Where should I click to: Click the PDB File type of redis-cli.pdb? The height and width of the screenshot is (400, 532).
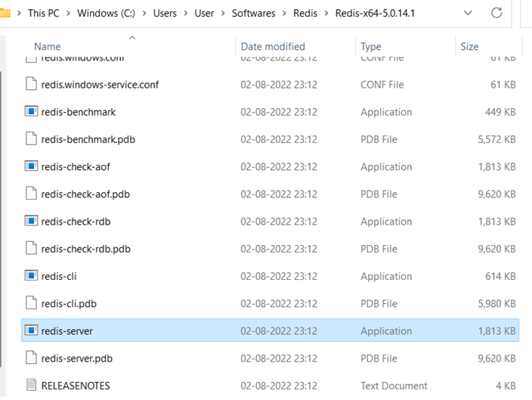[379, 303]
